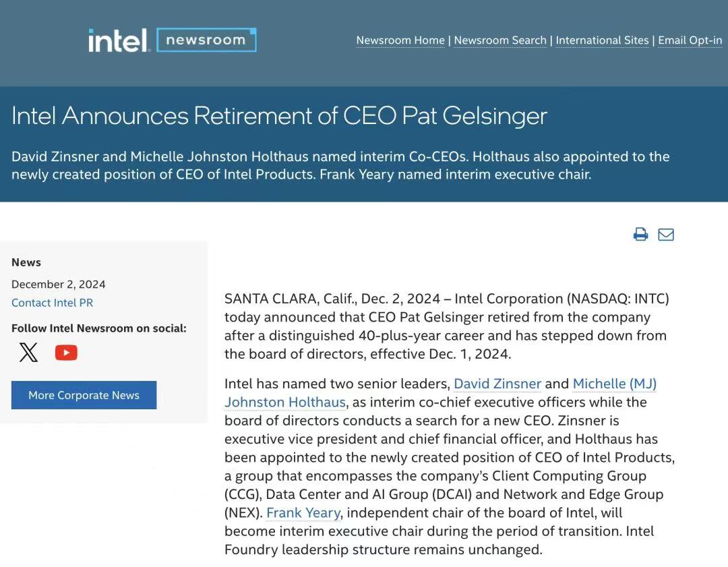Visit the Frank Yeary profile link
The width and height of the screenshot is (728, 567).
[x=303, y=512]
